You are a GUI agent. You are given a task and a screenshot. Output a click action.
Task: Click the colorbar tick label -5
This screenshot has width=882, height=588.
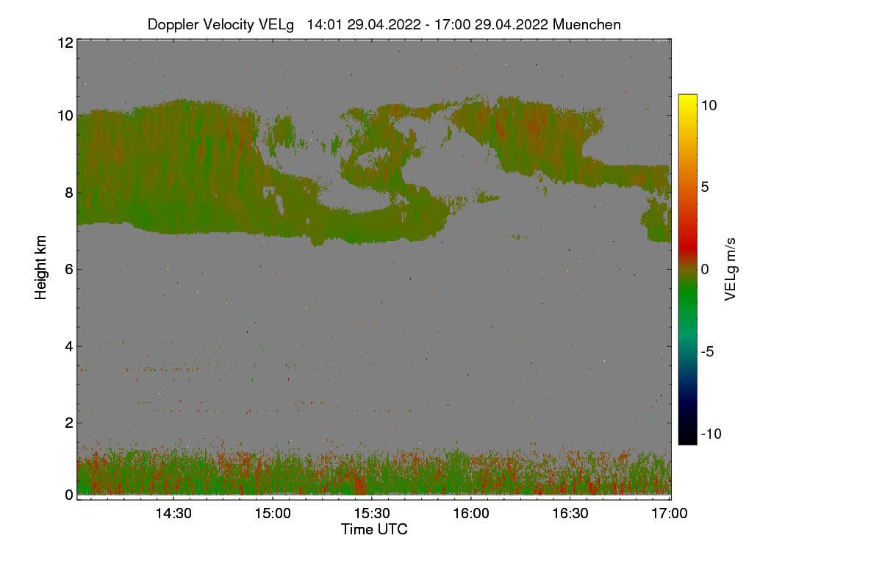[x=708, y=351]
